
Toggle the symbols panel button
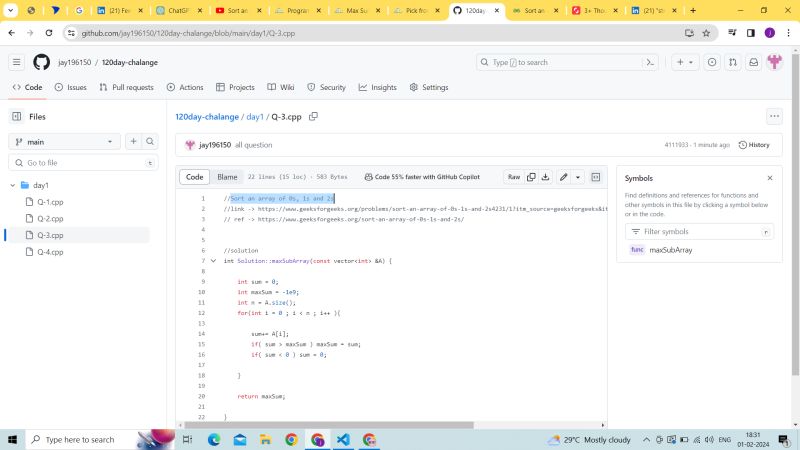coord(595,177)
